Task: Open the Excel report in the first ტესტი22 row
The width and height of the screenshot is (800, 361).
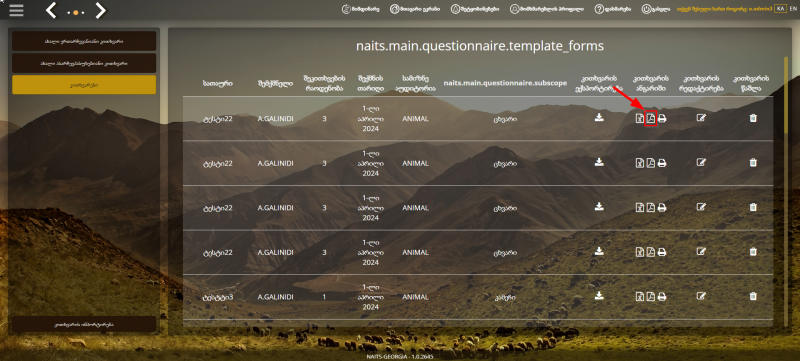Action: [640, 119]
